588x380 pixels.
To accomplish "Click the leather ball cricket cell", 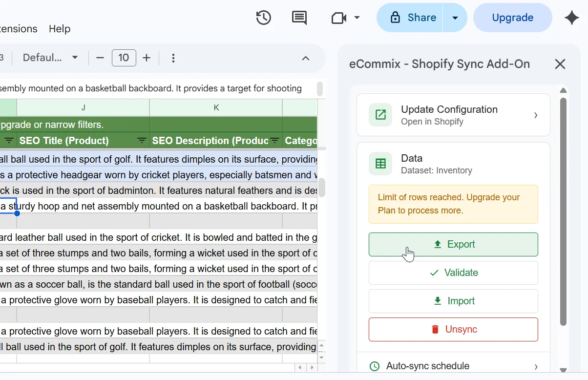I will point(159,237).
